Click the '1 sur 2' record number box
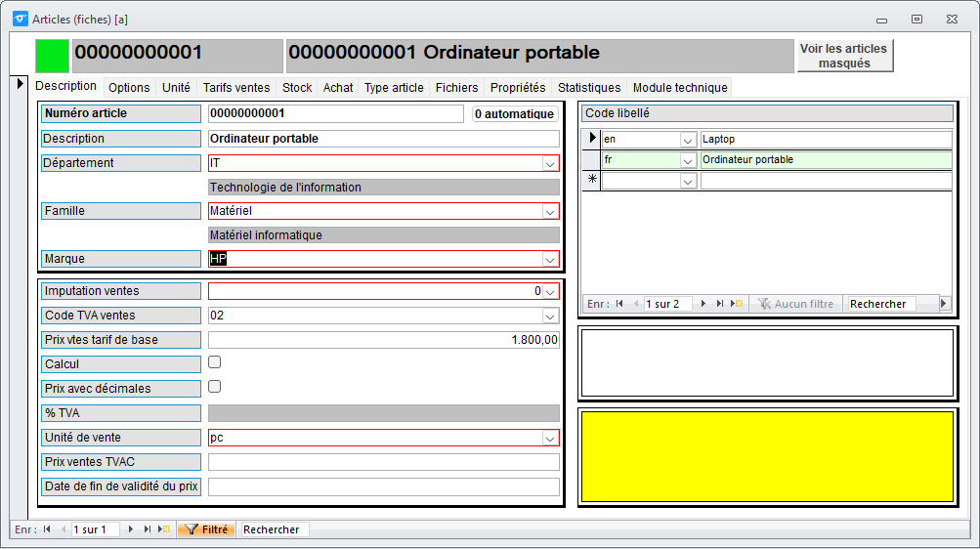Screen dimensions: 980x549 pyautogui.click(x=668, y=304)
